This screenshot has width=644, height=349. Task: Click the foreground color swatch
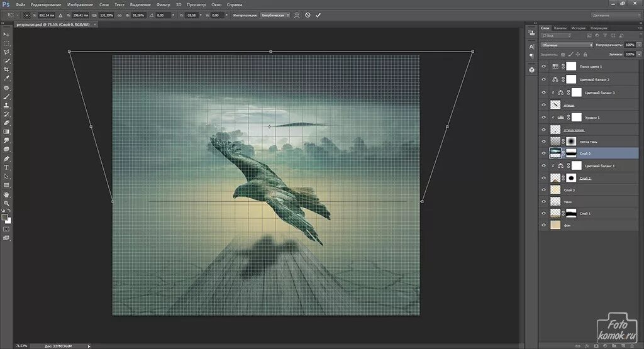coord(4,217)
